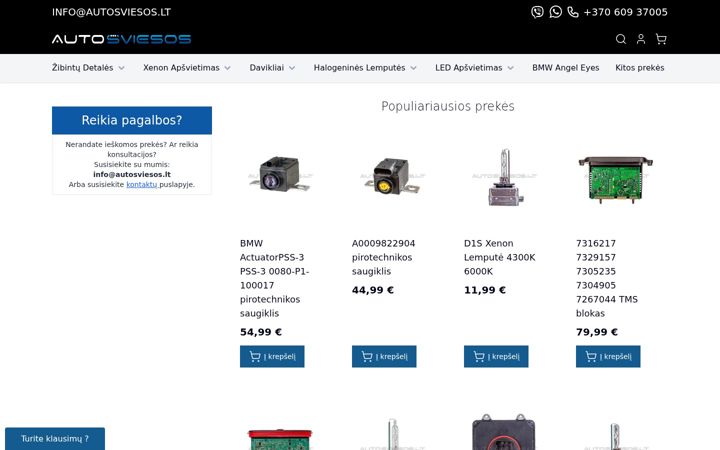Add A0009822904 pirotechnikos saugiklis to cart

(x=384, y=356)
